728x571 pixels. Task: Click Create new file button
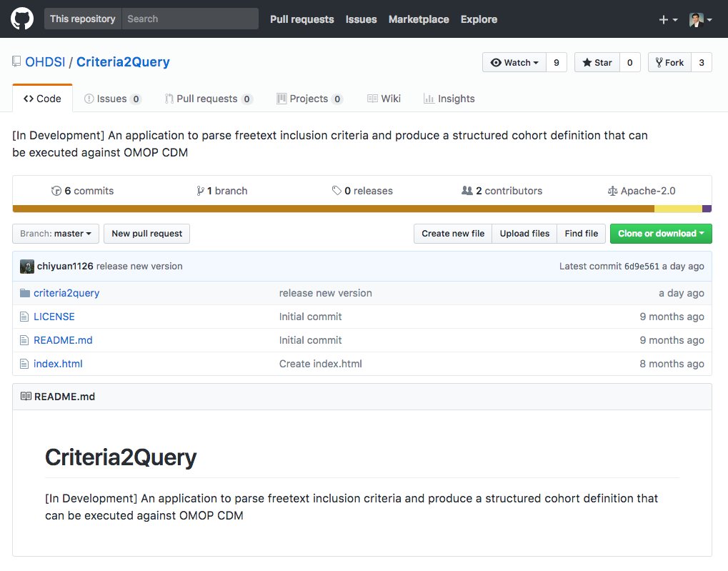453,234
